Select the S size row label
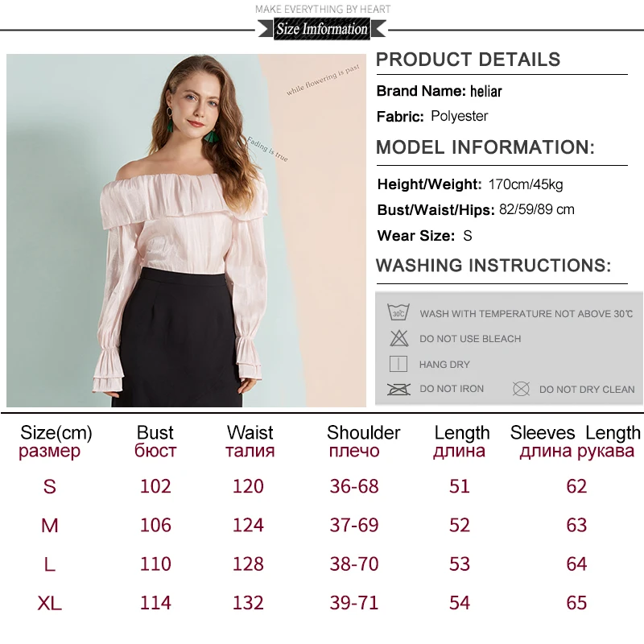The image size is (644, 644). [x=50, y=487]
